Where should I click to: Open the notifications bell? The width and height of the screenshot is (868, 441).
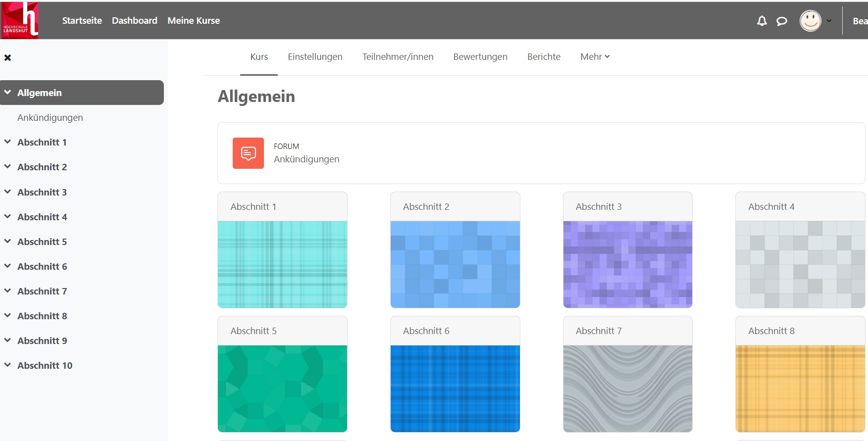coord(762,21)
